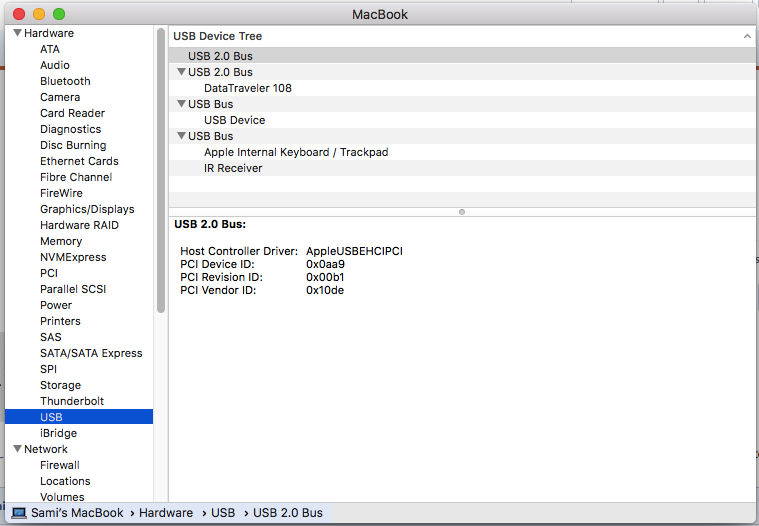Select USB Device in the tree
759x526 pixels.
[x=235, y=120]
